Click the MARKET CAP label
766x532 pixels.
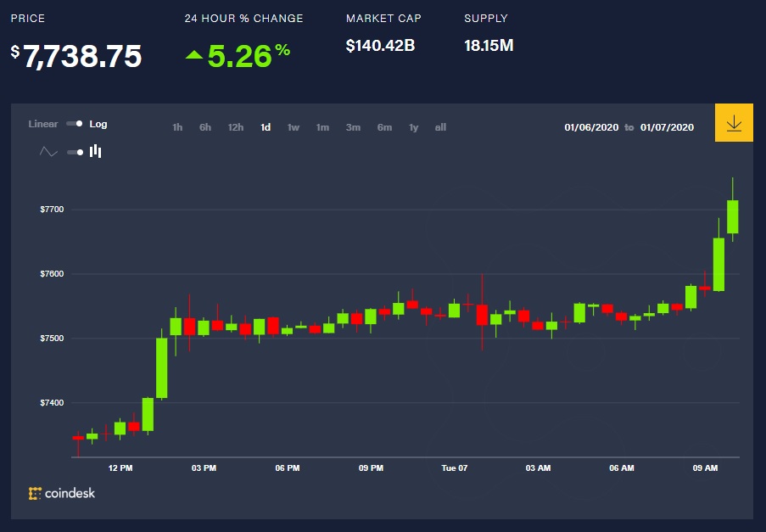tap(383, 19)
